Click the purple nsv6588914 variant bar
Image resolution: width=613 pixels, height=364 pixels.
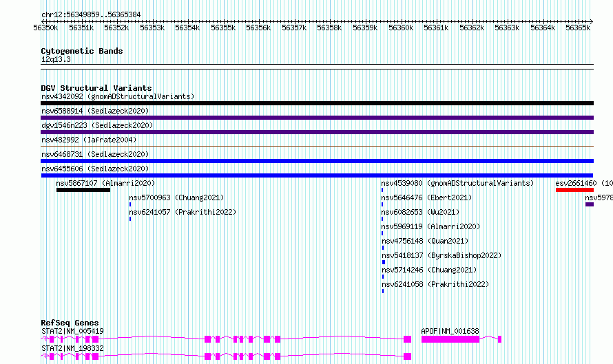(317, 118)
